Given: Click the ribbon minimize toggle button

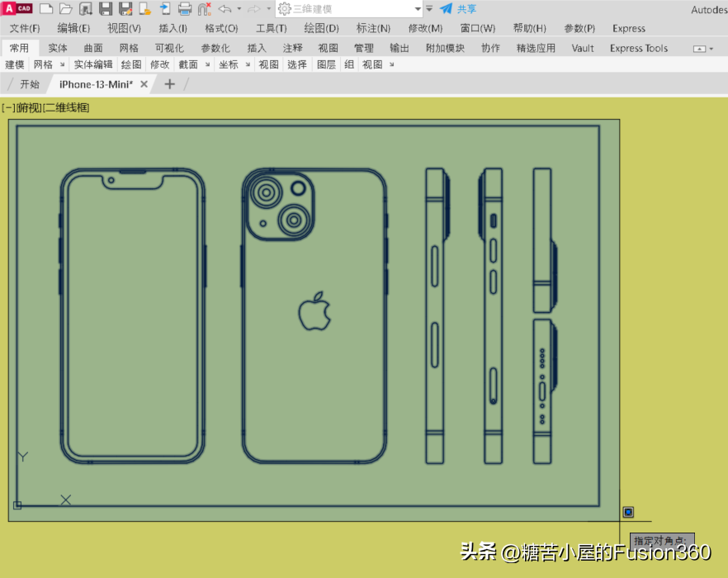Looking at the screenshot, I should point(699,49).
